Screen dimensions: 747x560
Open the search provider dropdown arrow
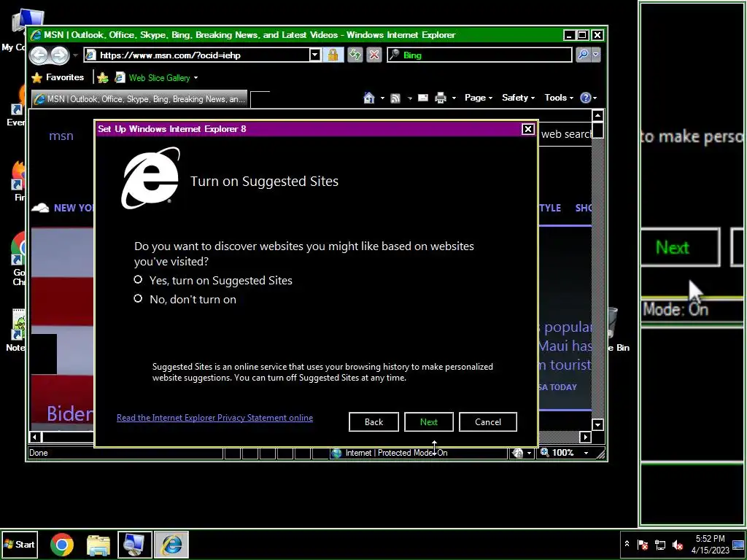(x=595, y=55)
